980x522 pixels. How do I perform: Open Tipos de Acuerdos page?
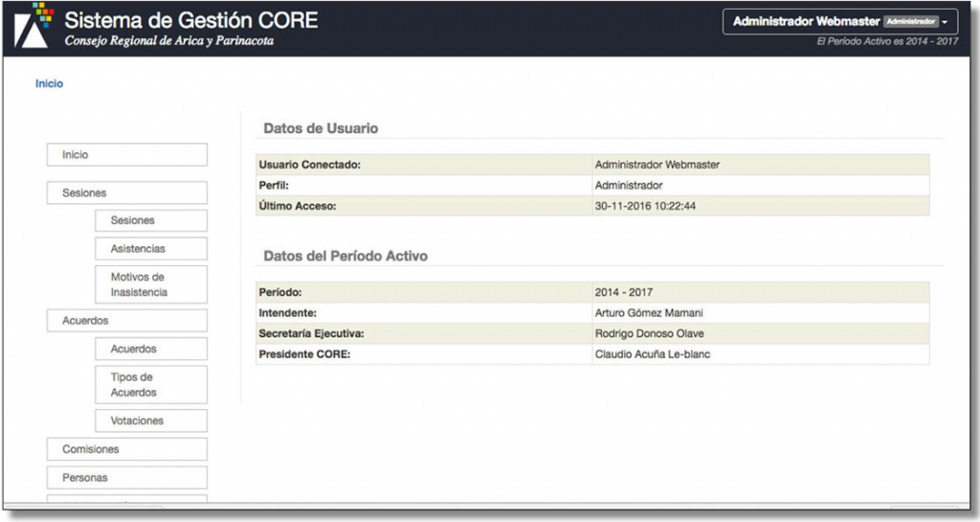pyautogui.click(x=151, y=385)
